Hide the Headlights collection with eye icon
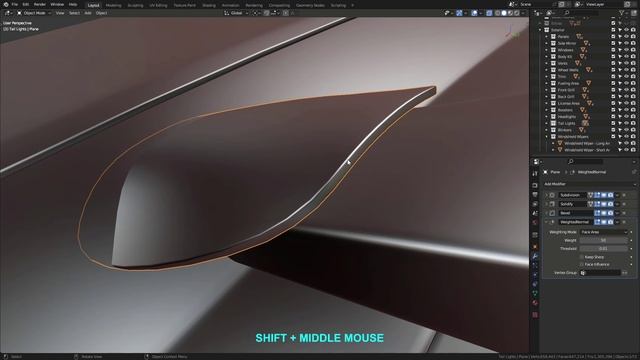This screenshot has height=360, width=640. [x=627, y=117]
